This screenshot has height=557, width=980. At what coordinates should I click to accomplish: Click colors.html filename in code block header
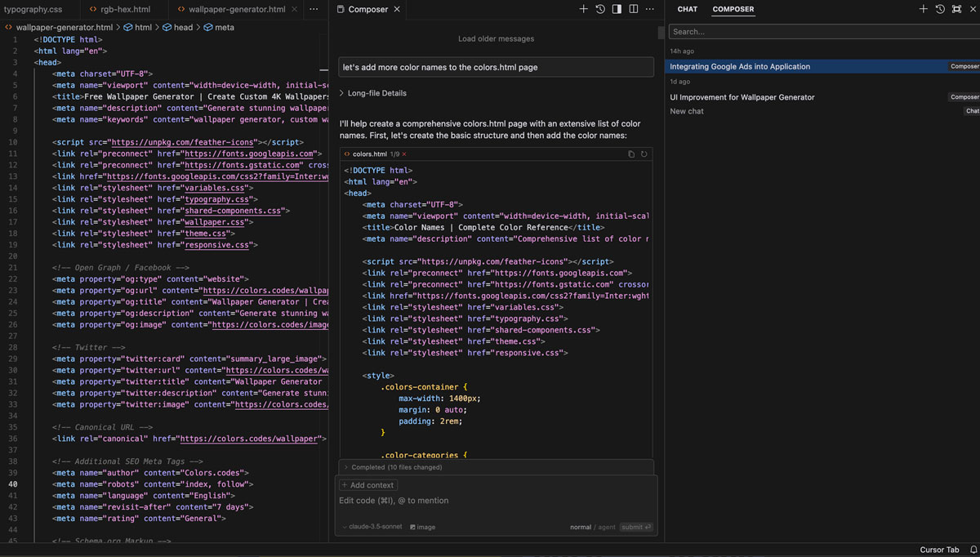[x=370, y=154]
